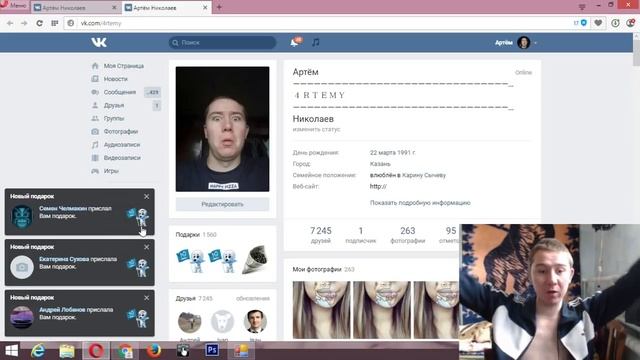This screenshot has height=360, width=640.
Task: Close the Андрей Лобанов gift notification
Action: coord(147,298)
